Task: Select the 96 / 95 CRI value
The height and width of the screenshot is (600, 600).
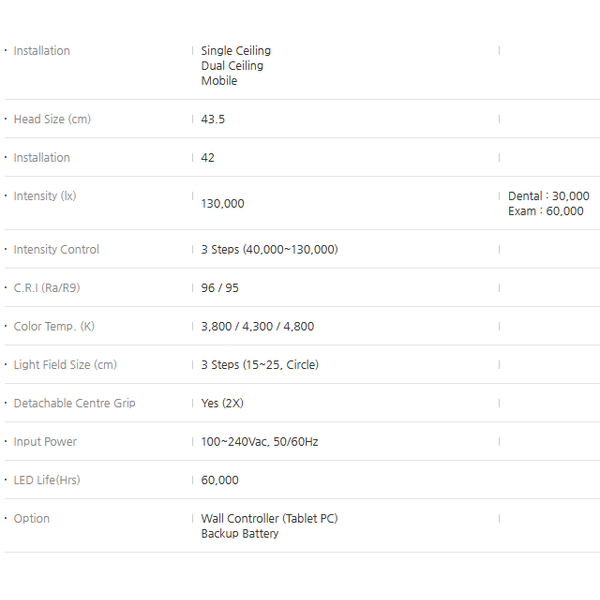Action: pyautogui.click(x=220, y=288)
